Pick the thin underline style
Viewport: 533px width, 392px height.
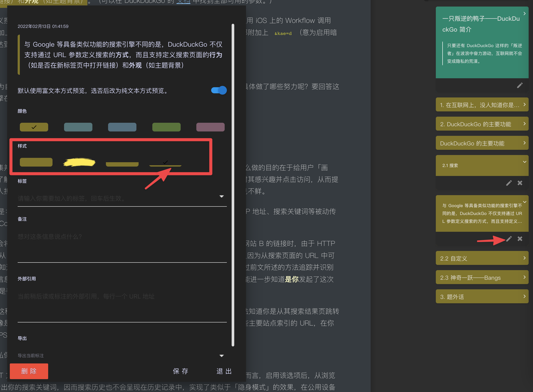tap(165, 164)
